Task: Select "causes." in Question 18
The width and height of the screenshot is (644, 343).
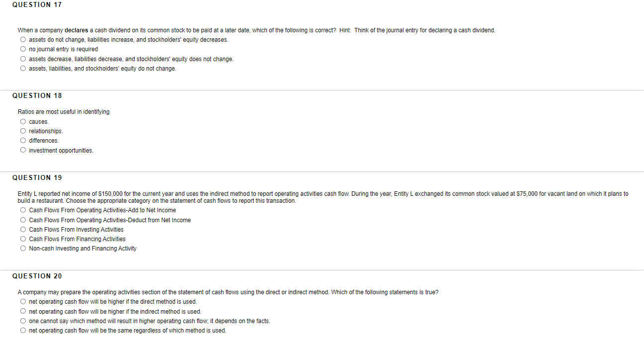Action: 23,121
